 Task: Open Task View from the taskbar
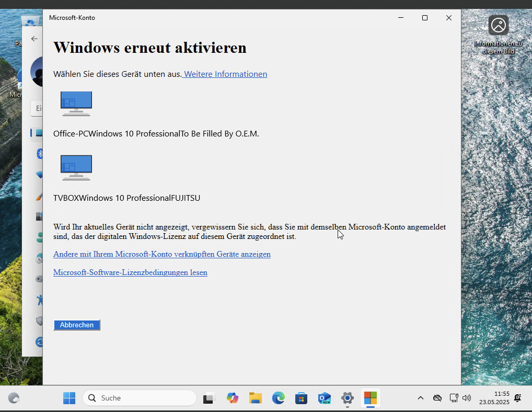pos(210,398)
